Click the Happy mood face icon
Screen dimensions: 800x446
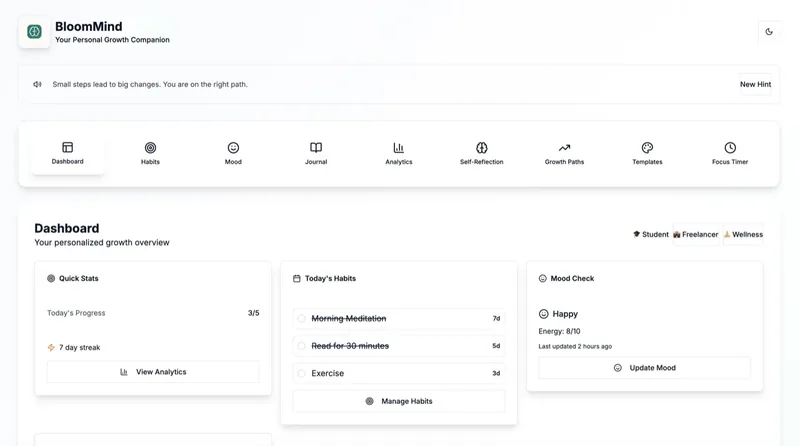click(x=543, y=314)
